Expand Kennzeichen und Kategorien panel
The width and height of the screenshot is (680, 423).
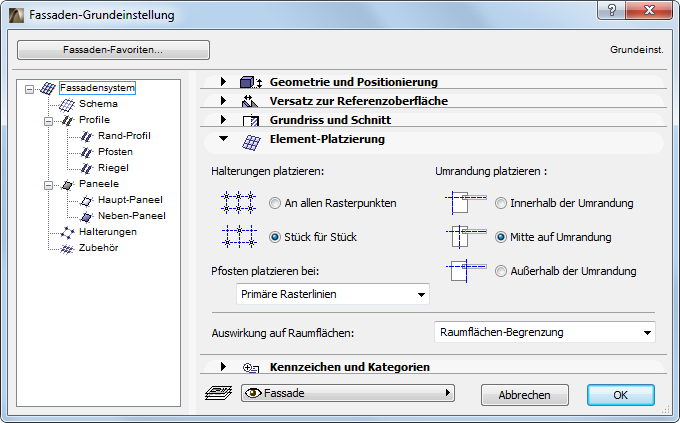click(x=223, y=367)
